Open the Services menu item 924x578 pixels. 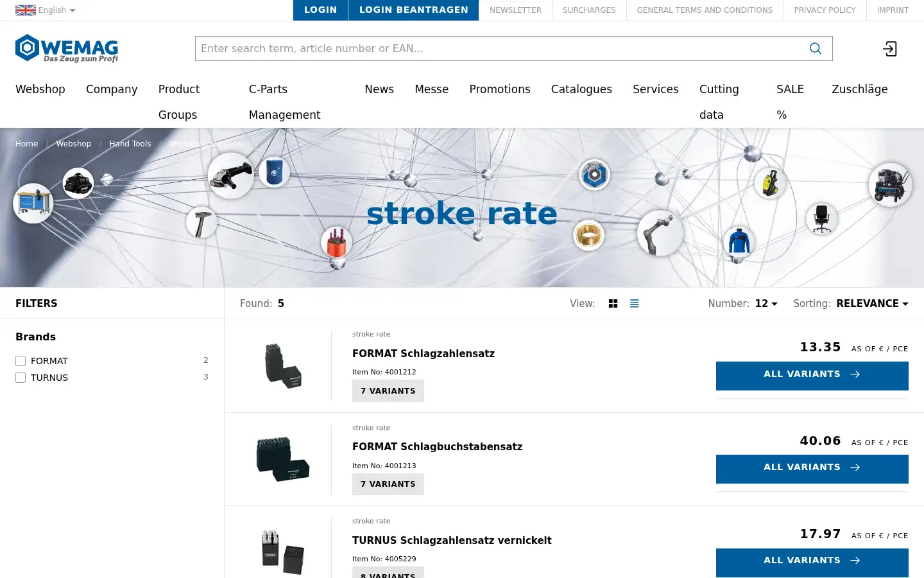656,89
